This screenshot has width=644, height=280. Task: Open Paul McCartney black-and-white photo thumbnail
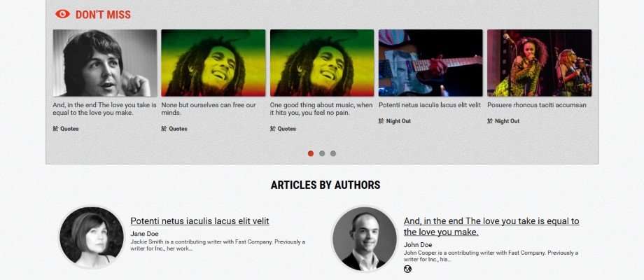coord(105,63)
